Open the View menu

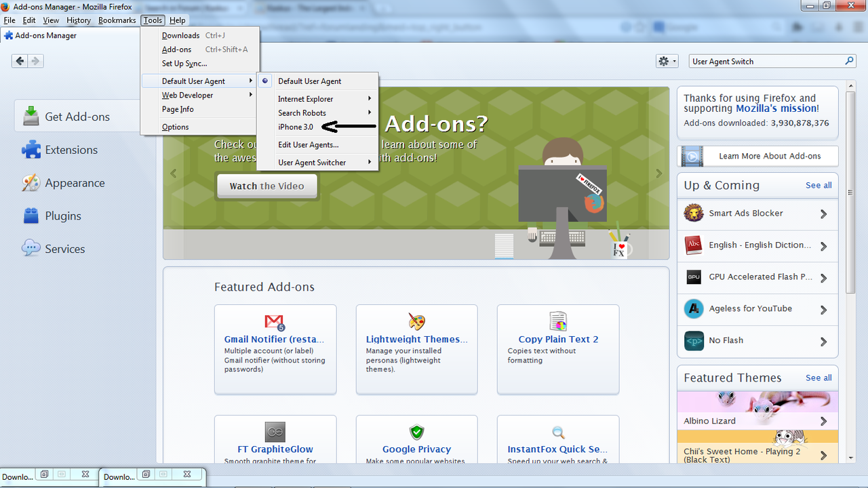point(51,20)
